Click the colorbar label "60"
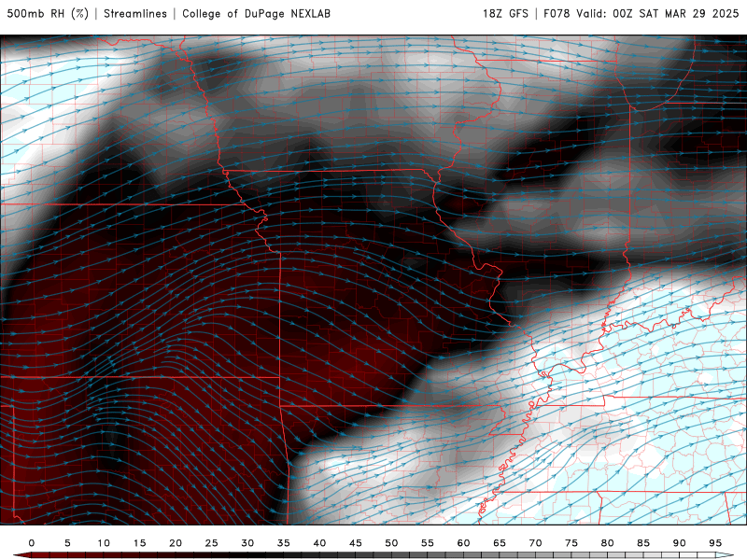Viewport: 747px width, 560px height. coord(463,543)
